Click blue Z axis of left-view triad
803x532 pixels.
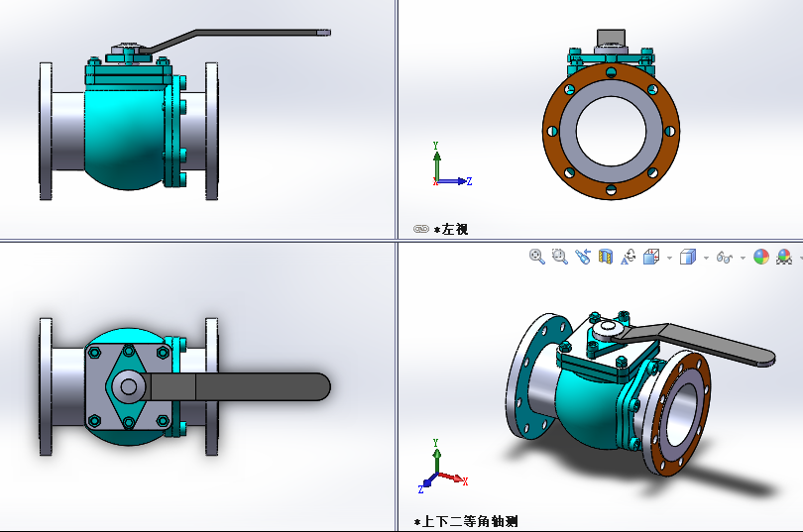452,181
